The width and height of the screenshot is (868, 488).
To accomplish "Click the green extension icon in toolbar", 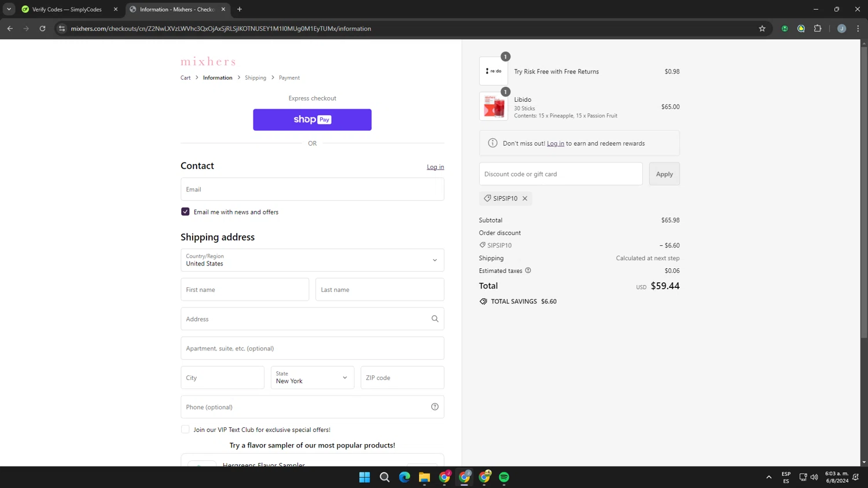I will 785,28.
